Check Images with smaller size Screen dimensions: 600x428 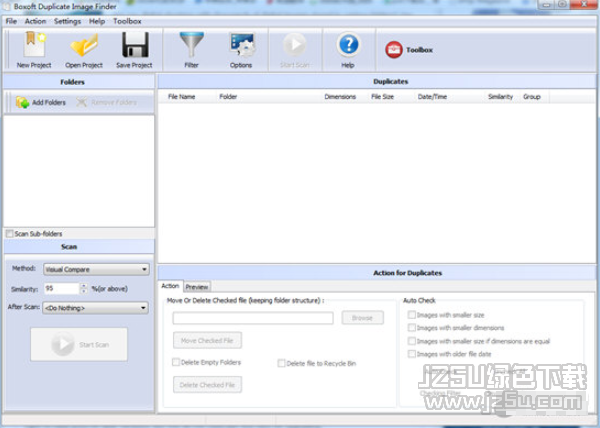pos(412,315)
